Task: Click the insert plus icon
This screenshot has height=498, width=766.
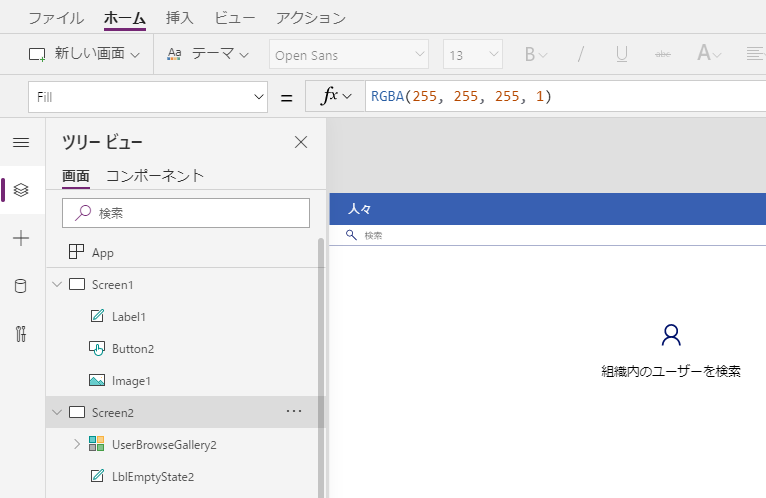Action: click(21, 238)
